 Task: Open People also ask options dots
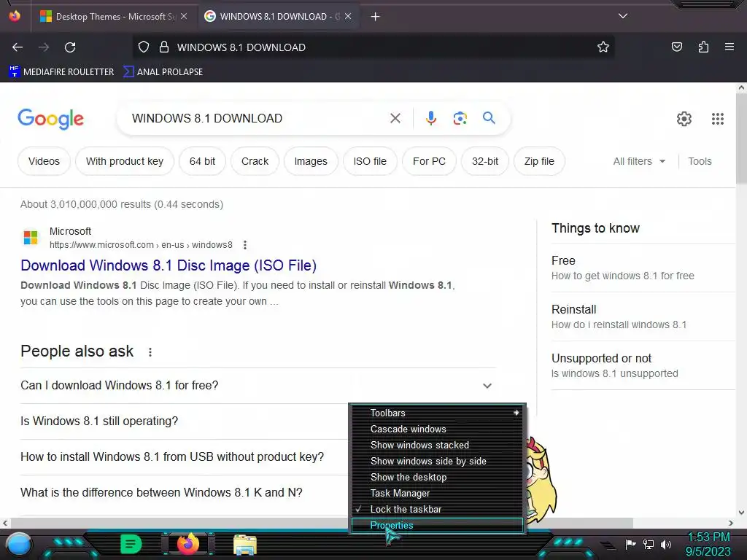150,352
